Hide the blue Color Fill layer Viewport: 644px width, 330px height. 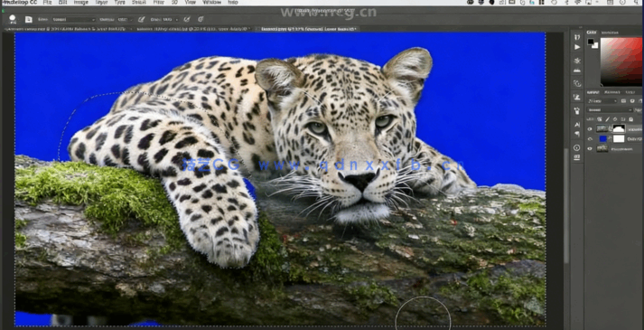tap(590, 139)
